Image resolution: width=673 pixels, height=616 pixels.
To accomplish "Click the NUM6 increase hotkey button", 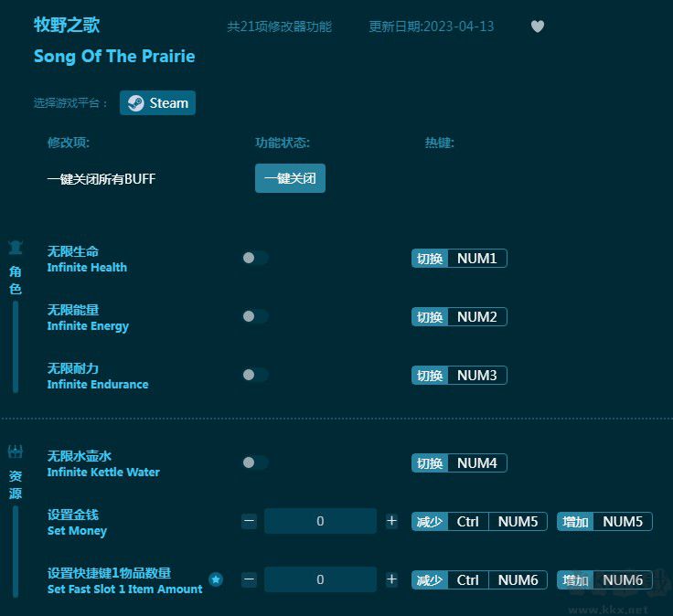I will coord(622,580).
